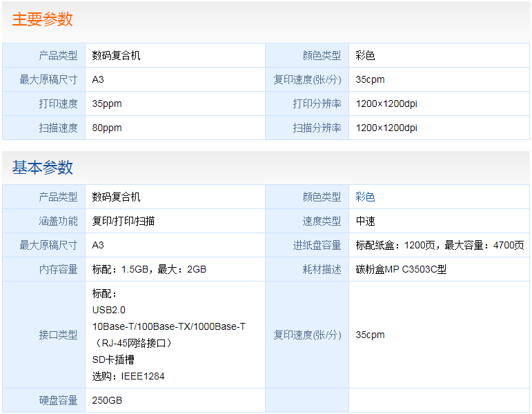Select the 打印速度 label cell
Viewport: 532px width, 414px height.
58,103
